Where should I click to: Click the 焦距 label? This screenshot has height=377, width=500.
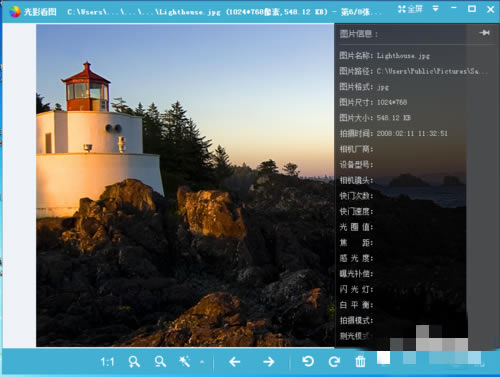(x=356, y=243)
